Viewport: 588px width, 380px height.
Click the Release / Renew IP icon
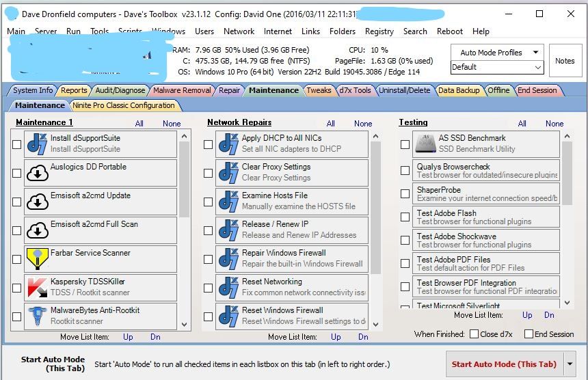point(228,230)
